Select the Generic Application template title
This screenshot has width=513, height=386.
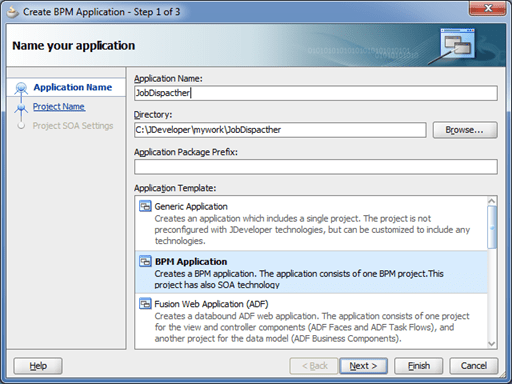pyautogui.click(x=191, y=207)
